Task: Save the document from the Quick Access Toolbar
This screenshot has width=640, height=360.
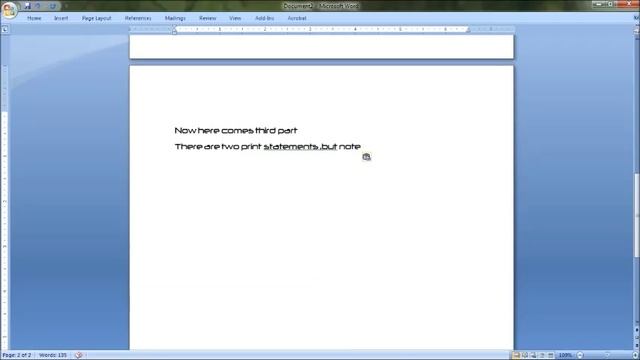Action: point(27,6)
